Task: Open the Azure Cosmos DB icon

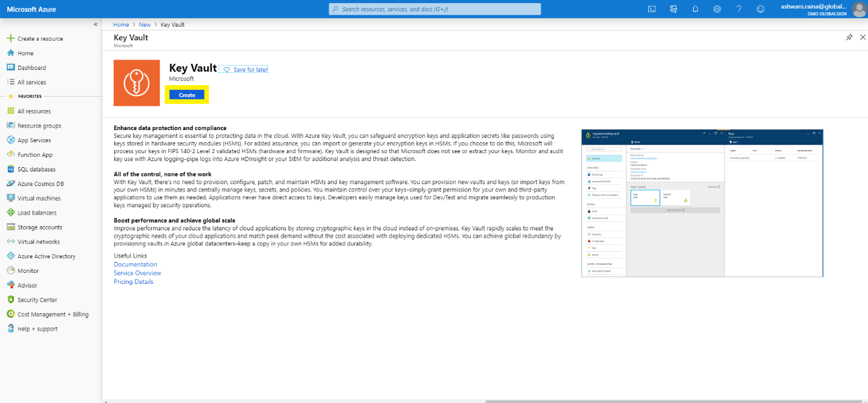Action: click(10, 184)
